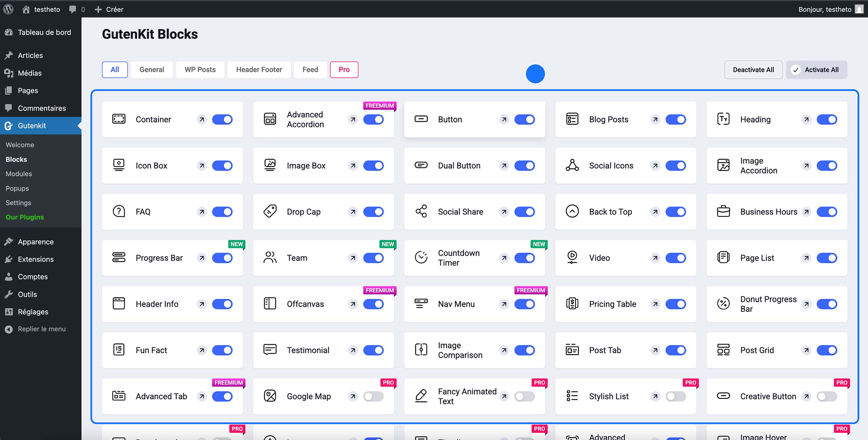The image size is (868, 440).
Task: Click the Social Icons block icon
Action: [572, 165]
